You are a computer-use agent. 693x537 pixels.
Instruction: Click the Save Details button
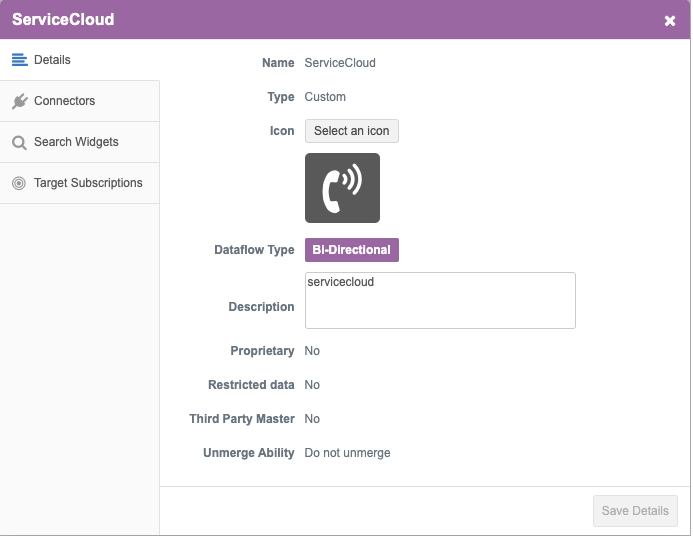635,510
